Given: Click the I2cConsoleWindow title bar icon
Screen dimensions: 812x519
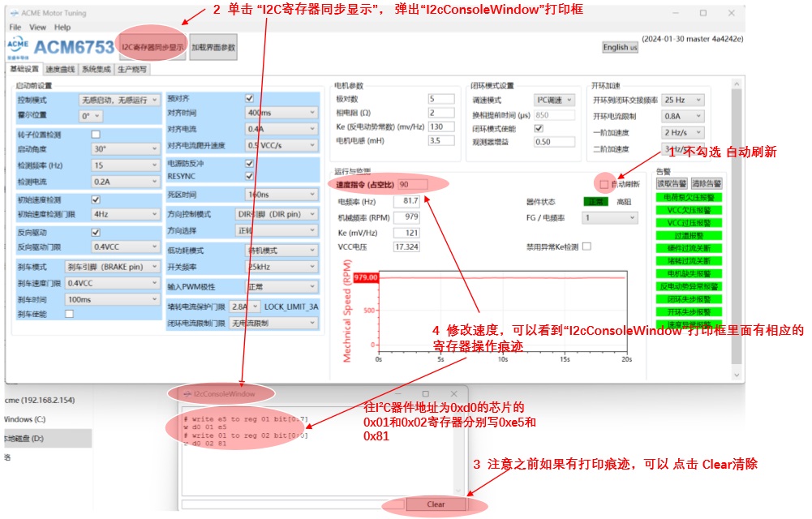Looking at the screenshot, I should pyautogui.click(x=186, y=394).
